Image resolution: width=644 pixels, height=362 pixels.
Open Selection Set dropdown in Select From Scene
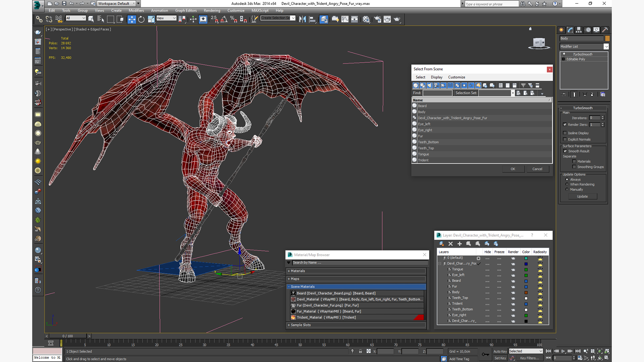(513, 93)
